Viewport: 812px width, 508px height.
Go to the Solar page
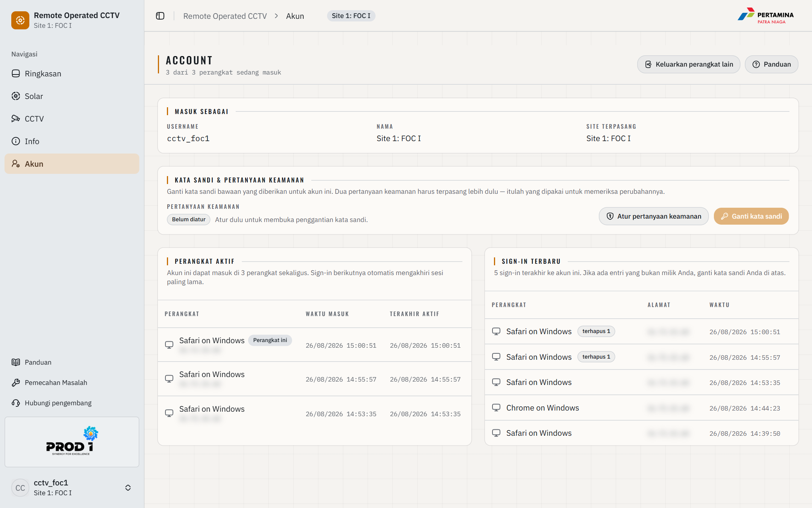pos(72,96)
